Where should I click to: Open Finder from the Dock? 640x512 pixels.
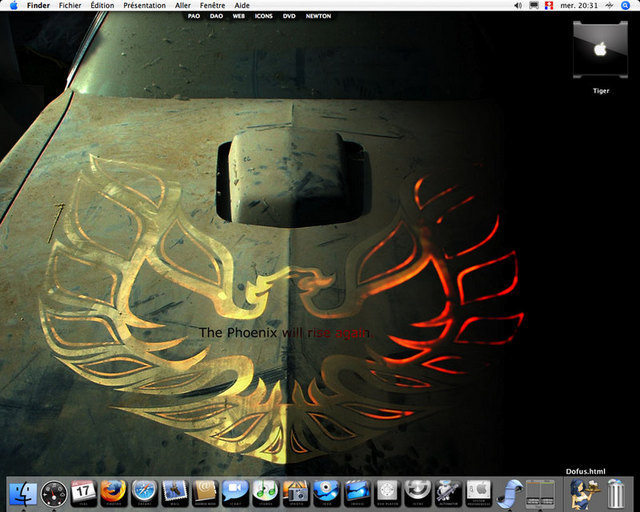point(23,493)
